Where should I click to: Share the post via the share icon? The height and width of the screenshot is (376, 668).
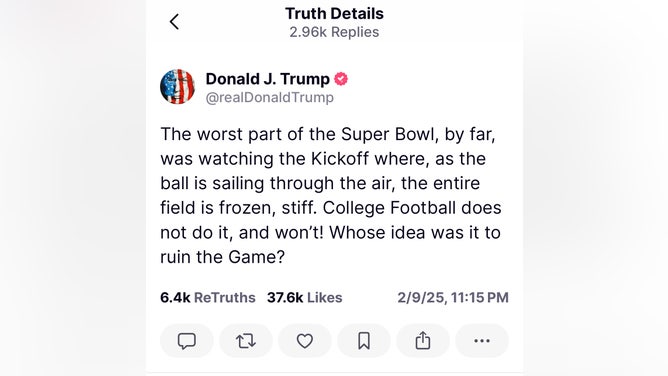[x=423, y=341]
